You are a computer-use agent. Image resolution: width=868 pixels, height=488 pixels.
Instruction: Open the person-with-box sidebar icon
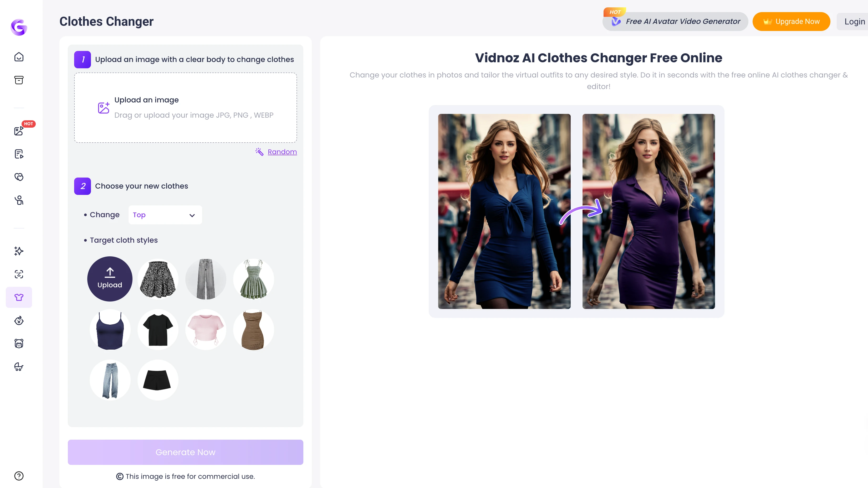click(x=19, y=200)
